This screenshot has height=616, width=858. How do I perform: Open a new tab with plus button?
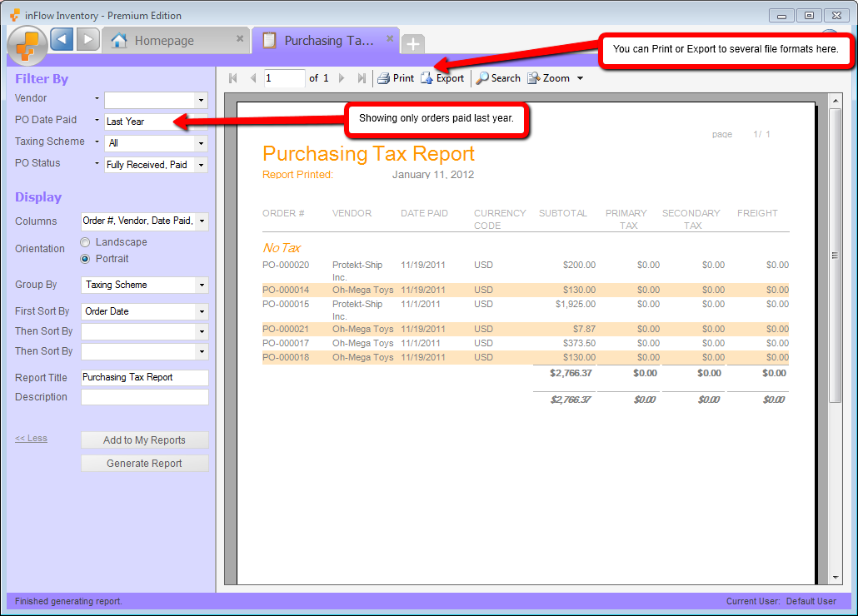point(413,44)
